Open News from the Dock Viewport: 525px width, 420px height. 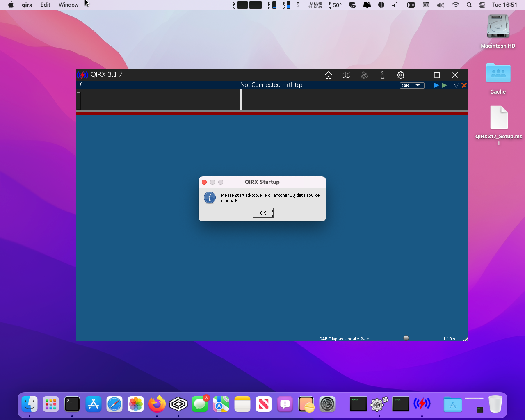(264, 404)
